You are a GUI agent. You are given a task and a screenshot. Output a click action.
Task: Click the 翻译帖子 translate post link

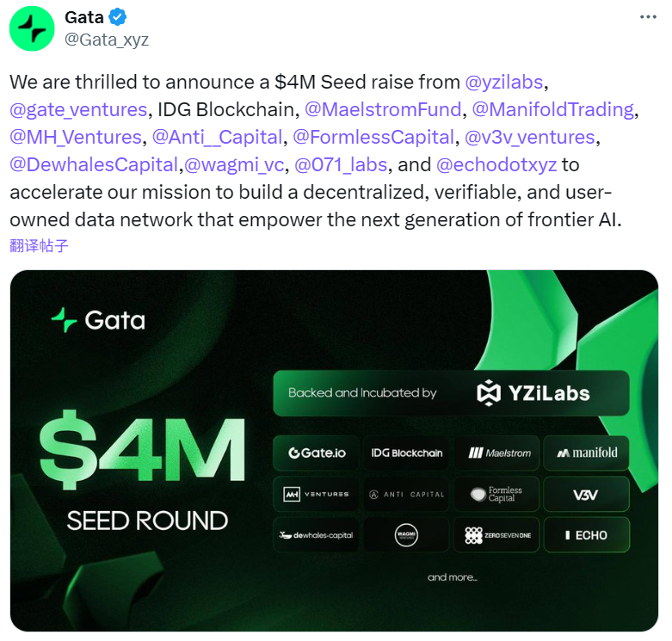(x=39, y=245)
